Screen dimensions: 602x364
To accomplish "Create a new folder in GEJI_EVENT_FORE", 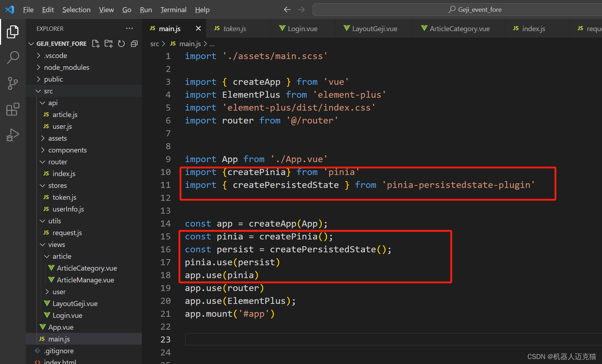I will 109,43.
